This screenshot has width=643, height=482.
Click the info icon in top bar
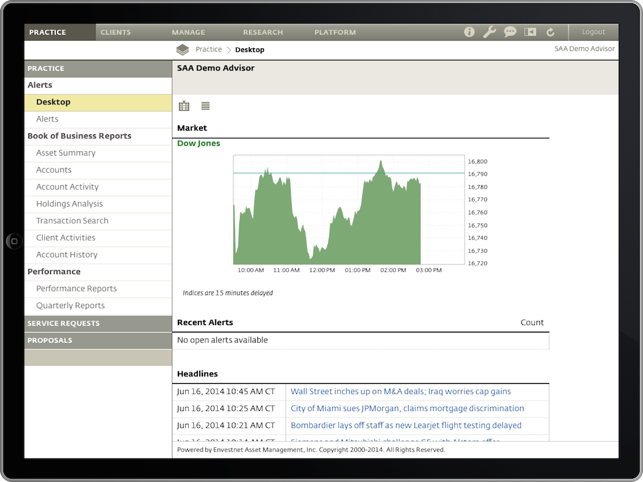tap(469, 32)
